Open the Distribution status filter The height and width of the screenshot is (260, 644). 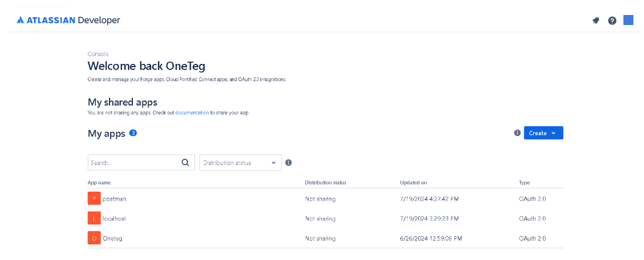point(240,163)
